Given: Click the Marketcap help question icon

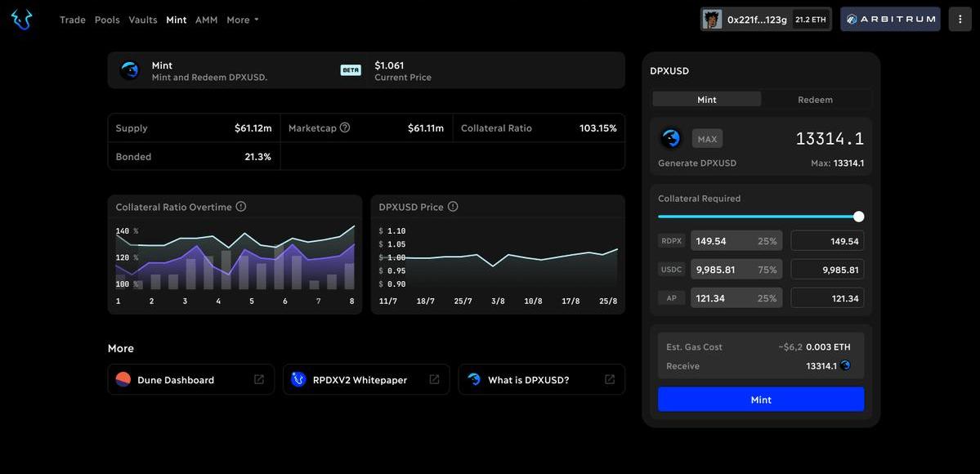Looking at the screenshot, I should click(345, 127).
